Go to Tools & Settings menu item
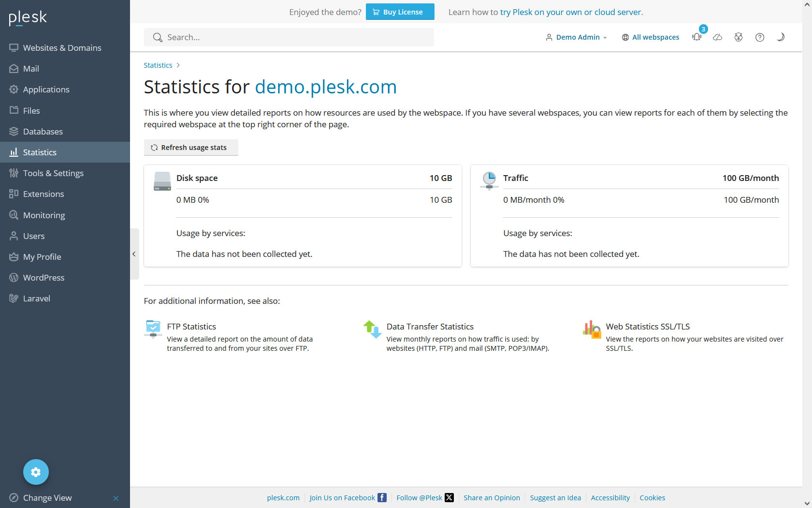 click(53, 173)
